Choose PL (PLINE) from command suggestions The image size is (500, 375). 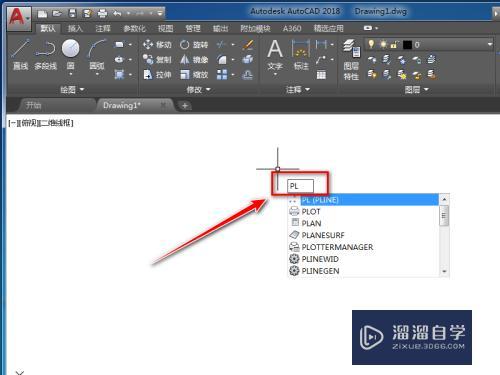point(364,200)
